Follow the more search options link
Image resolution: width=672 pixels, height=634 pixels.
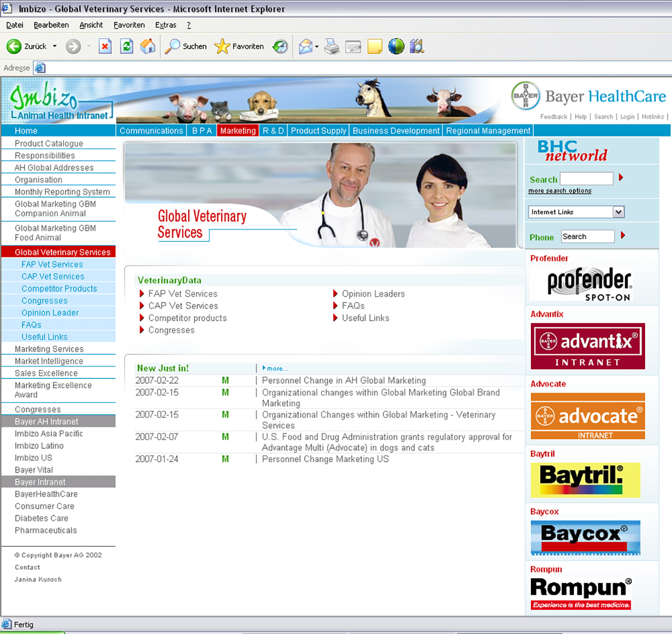click(x=560, y=191)
